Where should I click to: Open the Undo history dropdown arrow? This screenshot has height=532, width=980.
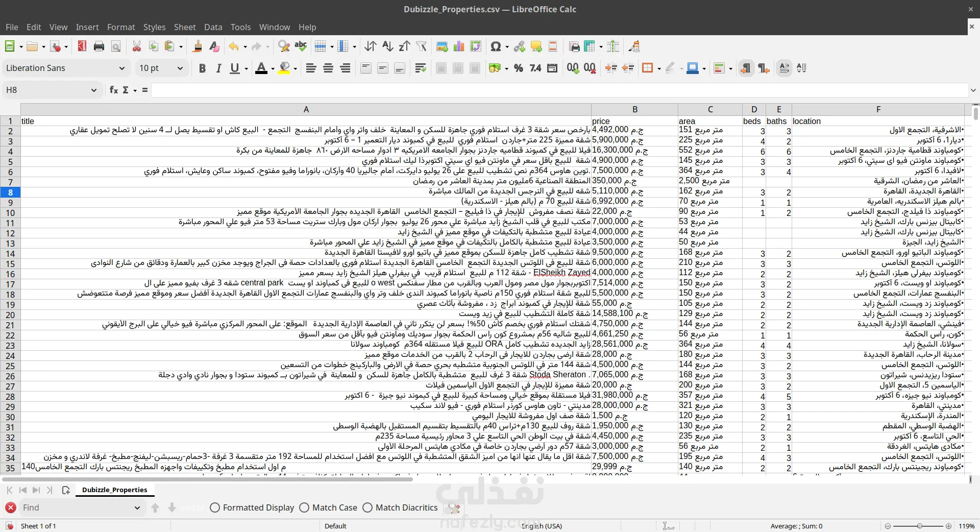pyautogui.click(x=245, y=46)
